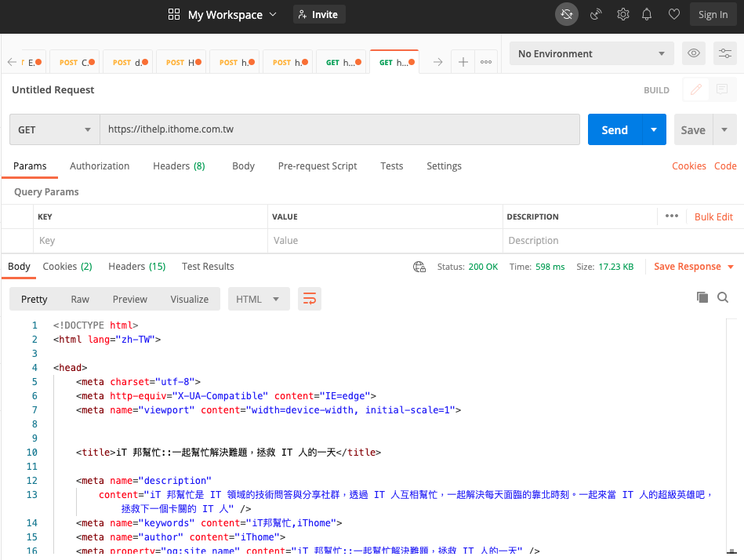Image resolution: width=744 pixels, height=560 pixels.
Task: Open response Cookies (2) tab
Action: click(67, 267)
